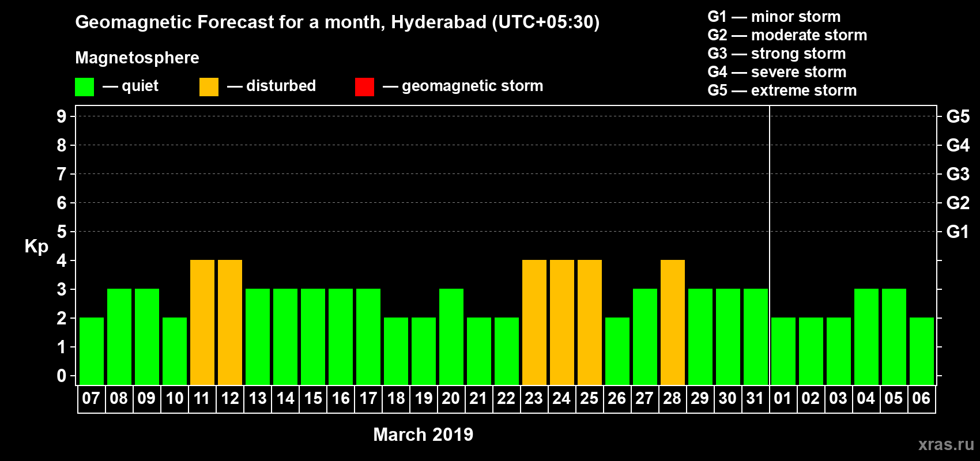This screenshot has width=980, height=461.
Task: Click the 'G1' label on the right axis
Action: [958, 232]
